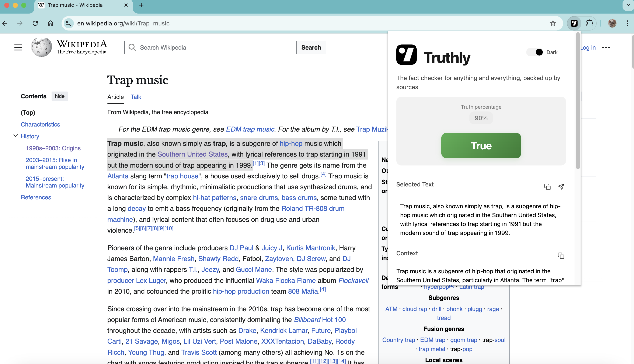Image resolution: width=634 pixels, height=364 pixels.
Task: Hide the Contents sidebar
Action: tap(60, 96)
